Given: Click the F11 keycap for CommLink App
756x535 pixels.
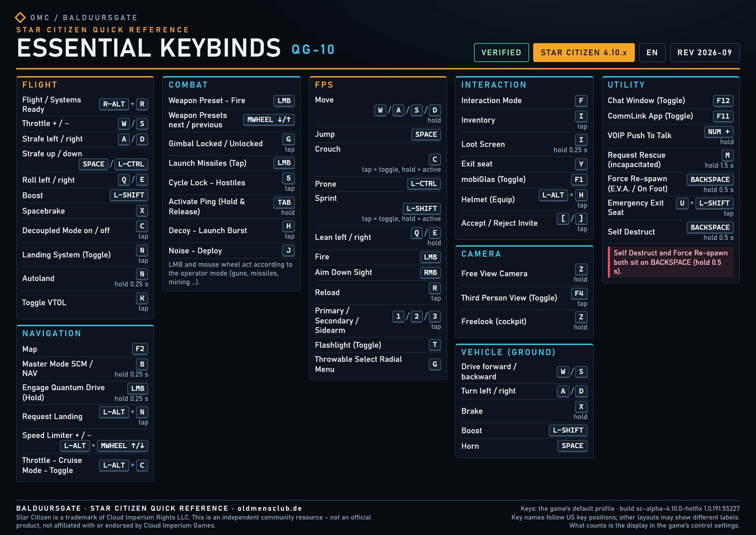Looking at the screenshot, I should pyautogui.click(x=723, y=116).
